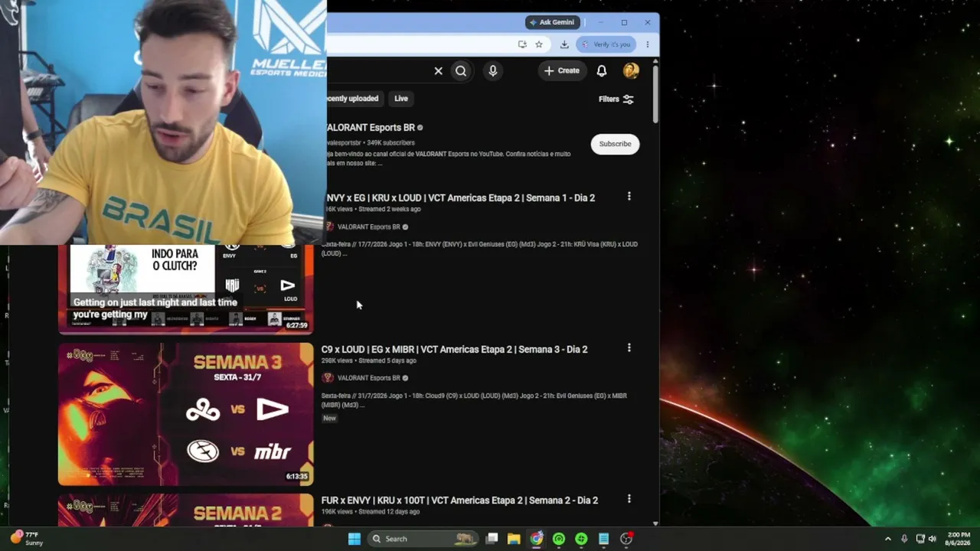Click the microphone icon in system tray
The image size is (980, 551).
[x=905, y=539]
